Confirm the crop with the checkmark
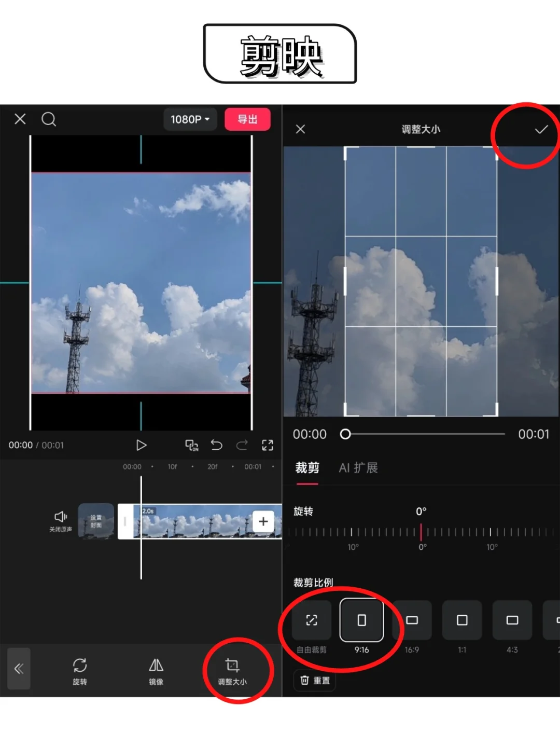The width and height of the screenshot is (560, 747). pyautogui.click(x=541, y=129)
